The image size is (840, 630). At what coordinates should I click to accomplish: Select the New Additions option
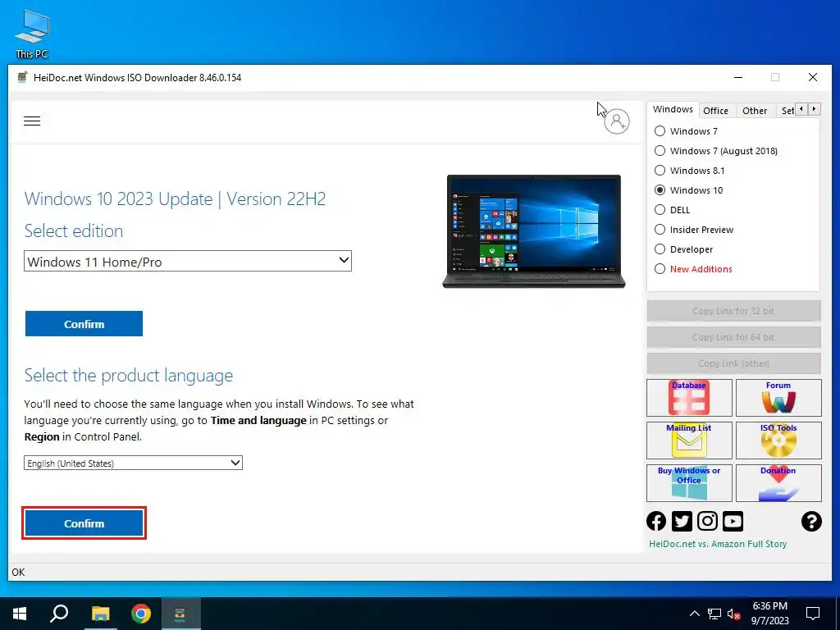point(660,269)
